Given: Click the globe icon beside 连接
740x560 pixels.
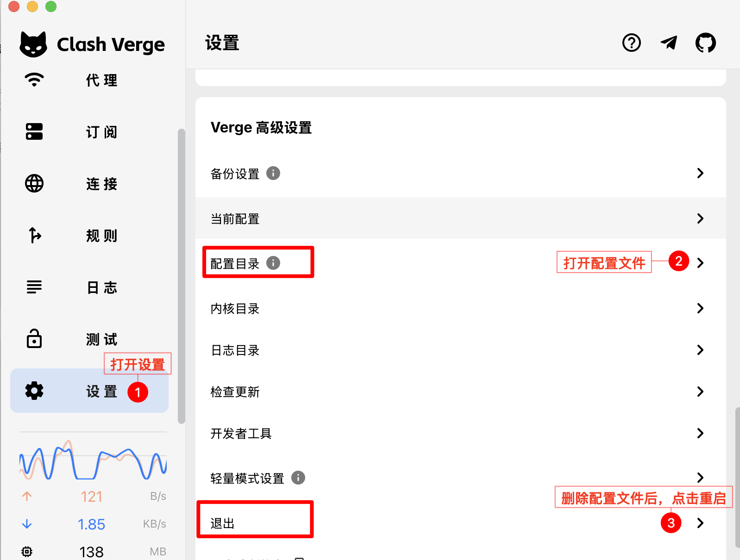Looking at the screenshot, I should click(x=34, y=183).
